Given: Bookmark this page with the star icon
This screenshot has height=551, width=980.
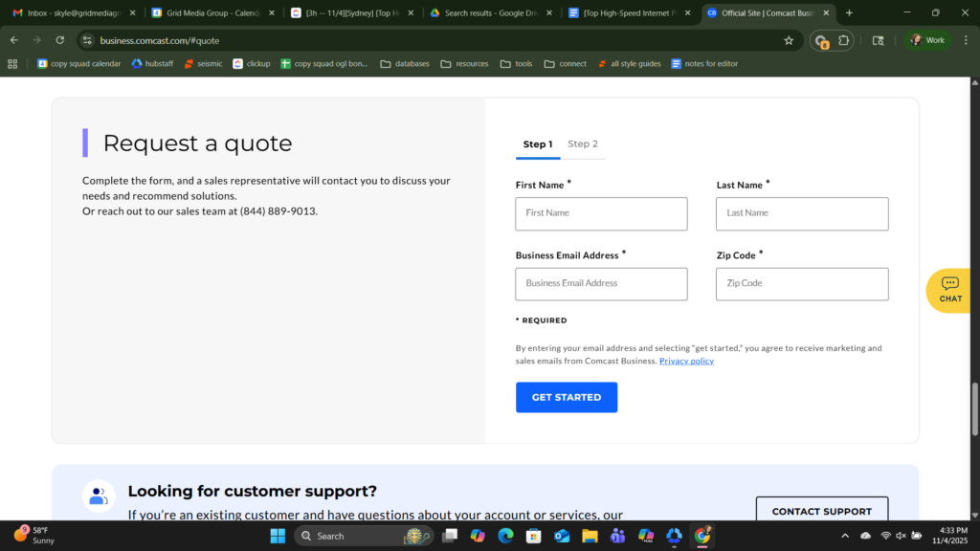Looking at the screenshot, I should tap(789, 40).
